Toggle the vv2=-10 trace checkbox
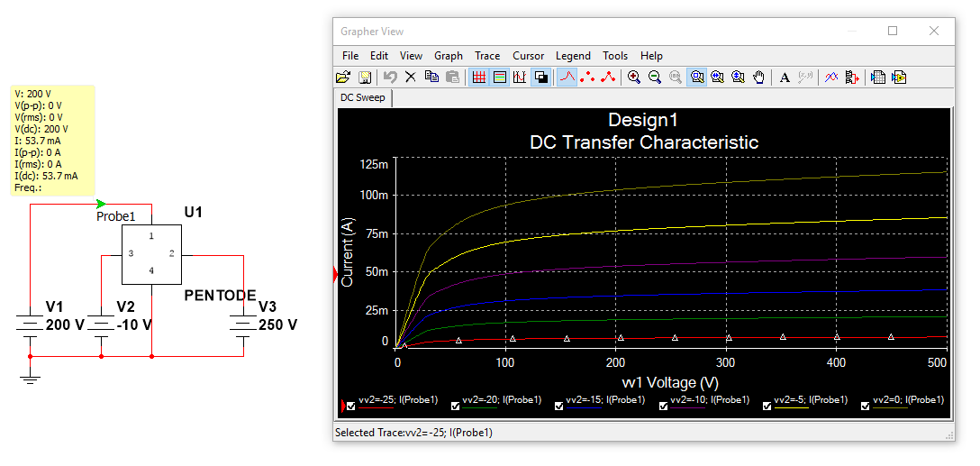Screen dimensions: 980x466 coord(664,406)
